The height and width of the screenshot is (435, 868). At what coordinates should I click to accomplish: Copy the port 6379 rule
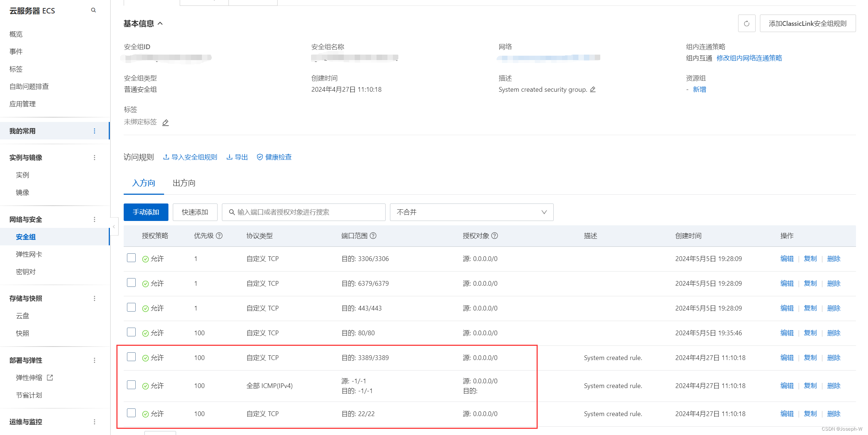(810, 283)
